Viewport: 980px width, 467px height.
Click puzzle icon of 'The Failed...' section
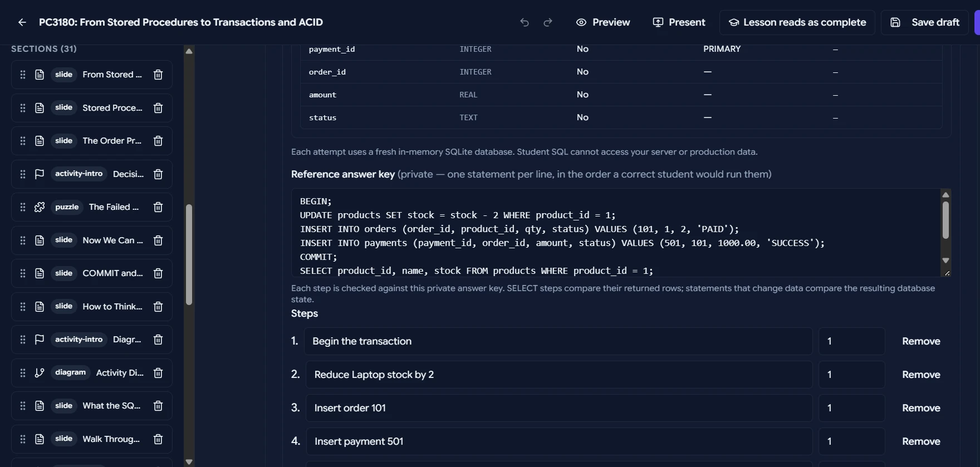40,207
